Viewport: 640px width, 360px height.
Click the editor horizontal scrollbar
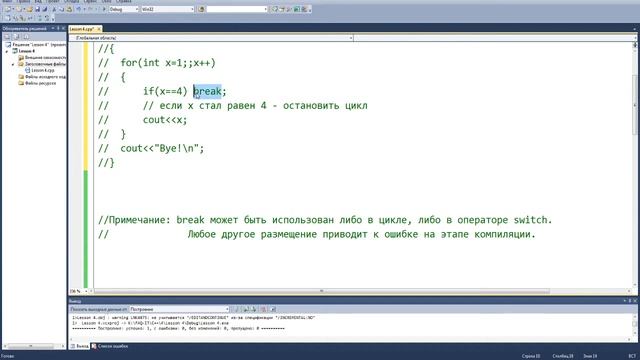click(322, 291)
